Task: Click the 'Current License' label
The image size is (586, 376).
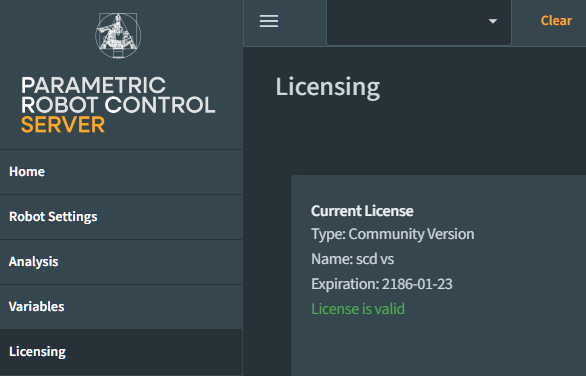Action: [362, 211]
